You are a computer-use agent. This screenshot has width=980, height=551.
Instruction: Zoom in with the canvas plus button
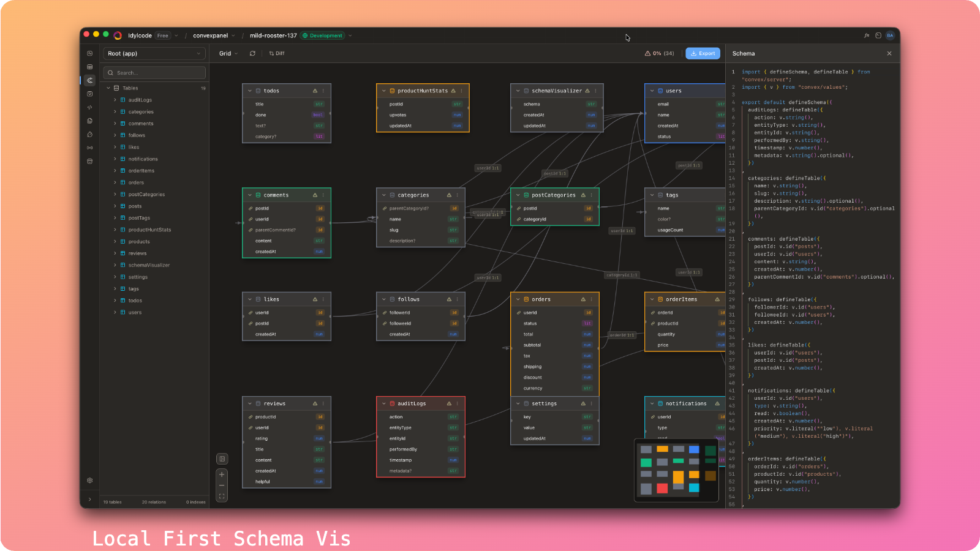click(222, 474)
